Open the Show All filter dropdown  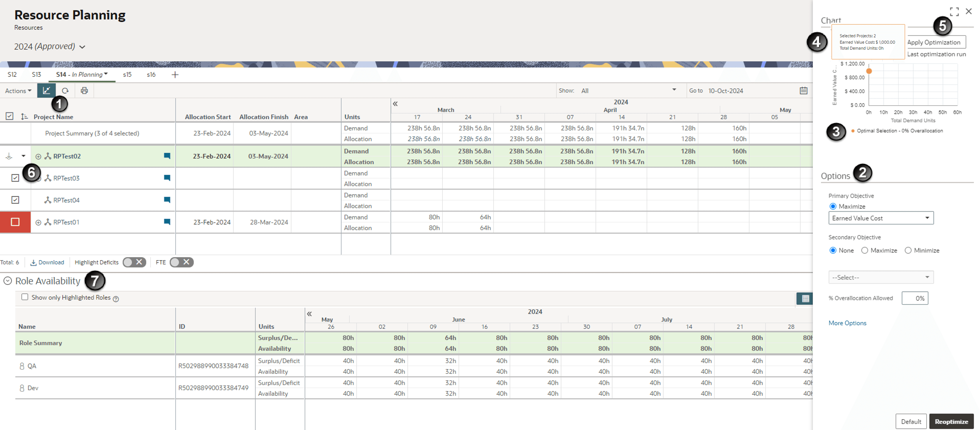[x=628, y=90]
